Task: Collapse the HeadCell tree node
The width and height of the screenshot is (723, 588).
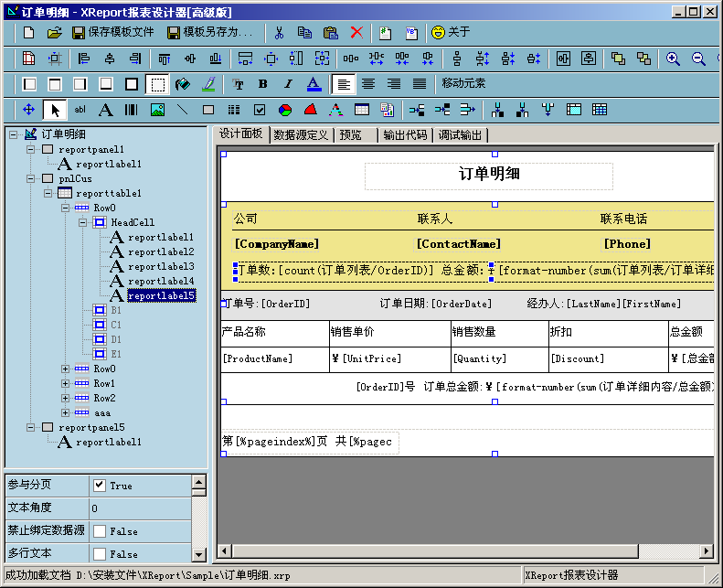Action: click(x=82, y=222)
